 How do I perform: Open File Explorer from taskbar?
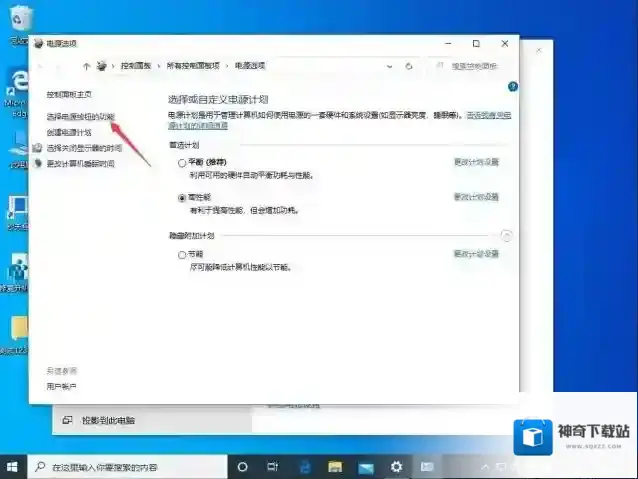334,466
